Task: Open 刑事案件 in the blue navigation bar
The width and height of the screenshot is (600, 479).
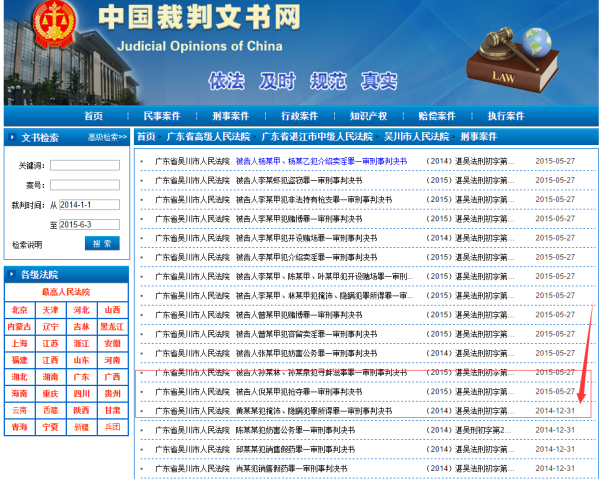Action: click(231, 116)
